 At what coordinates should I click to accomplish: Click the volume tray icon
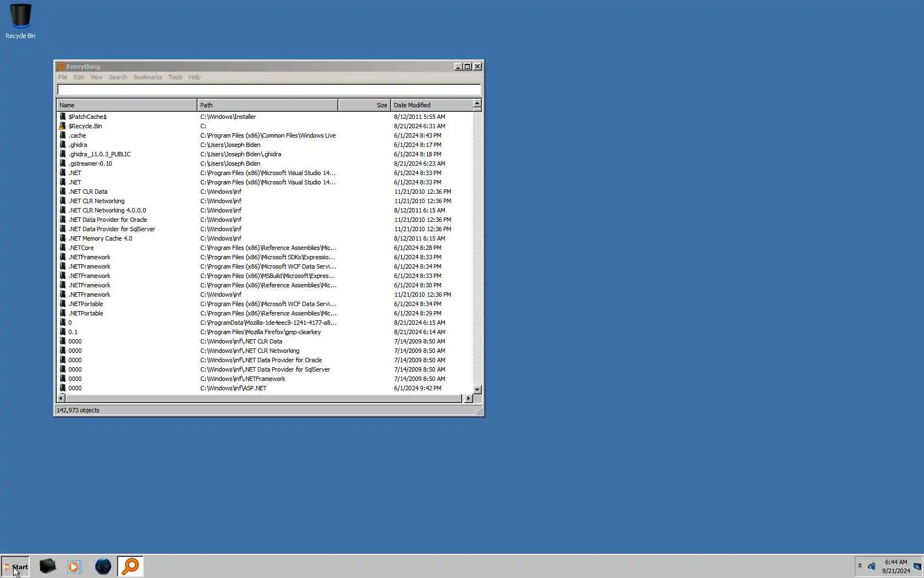point(872,566)
